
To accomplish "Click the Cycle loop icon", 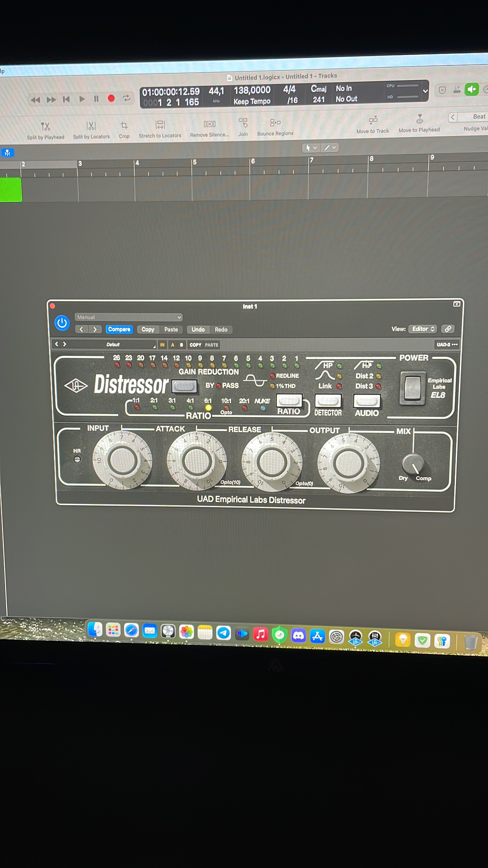I will (126, 98).
